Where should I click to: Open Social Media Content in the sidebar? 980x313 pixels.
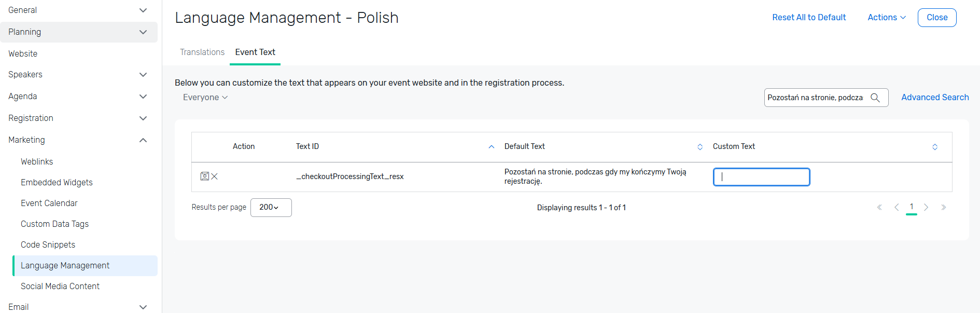click(60, 287)
